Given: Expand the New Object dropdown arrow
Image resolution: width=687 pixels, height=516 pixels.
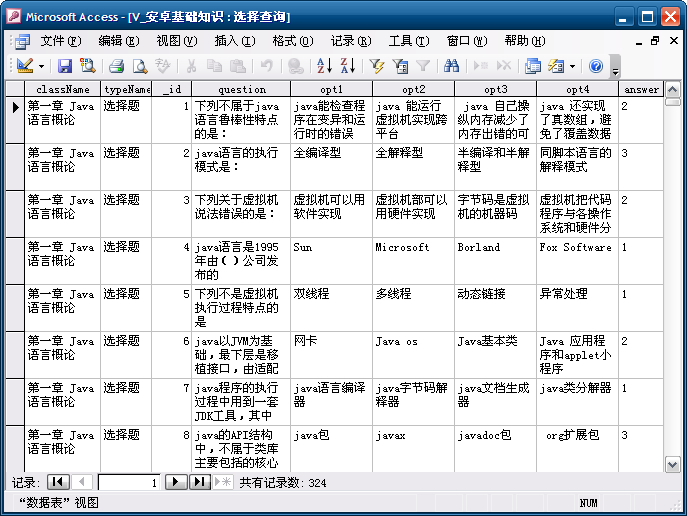Looking at the screenshot, I should click(x=572, y=67).
